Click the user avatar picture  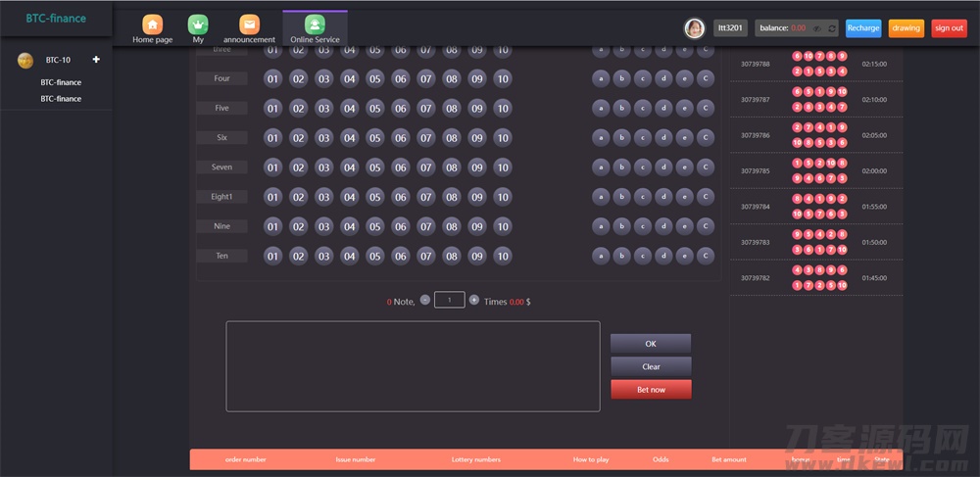pyautogui.click(x=694, y=28)
